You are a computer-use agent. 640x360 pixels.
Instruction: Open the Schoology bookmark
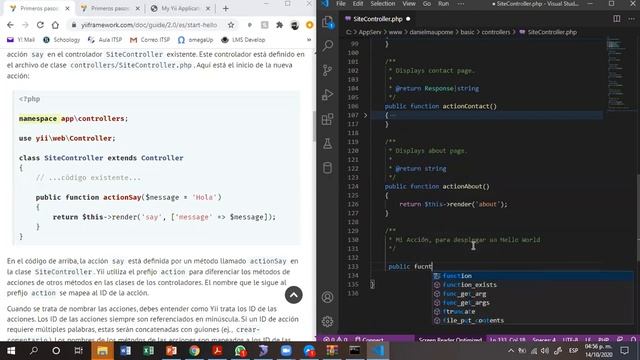click(61, 40)
